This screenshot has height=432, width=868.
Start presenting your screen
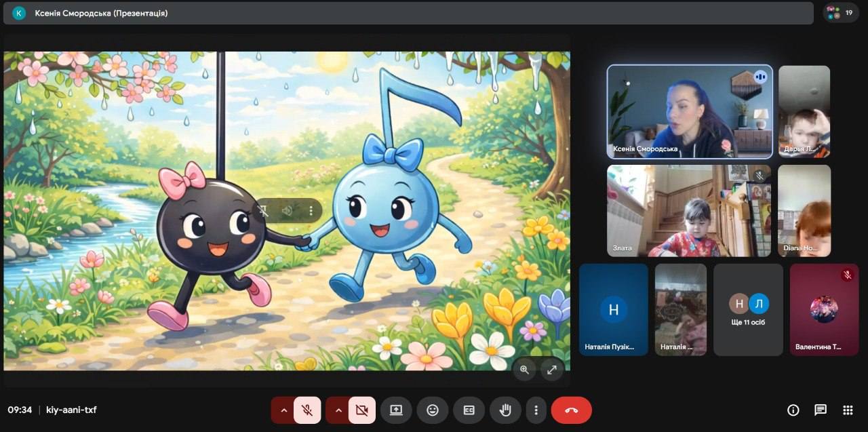point(396,410)
